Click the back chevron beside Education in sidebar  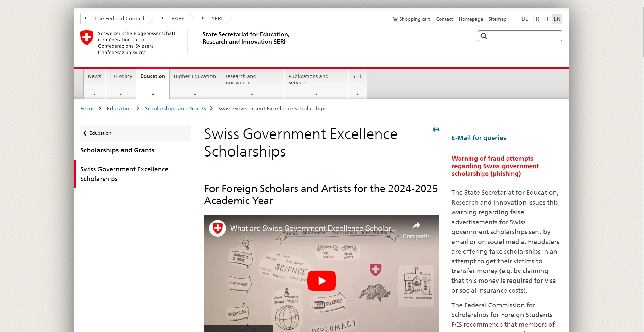[x=85, y=133]
